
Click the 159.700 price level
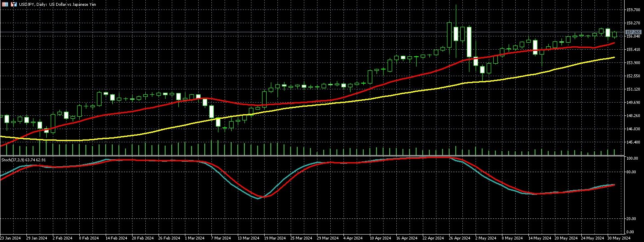(x=633, y=10)
